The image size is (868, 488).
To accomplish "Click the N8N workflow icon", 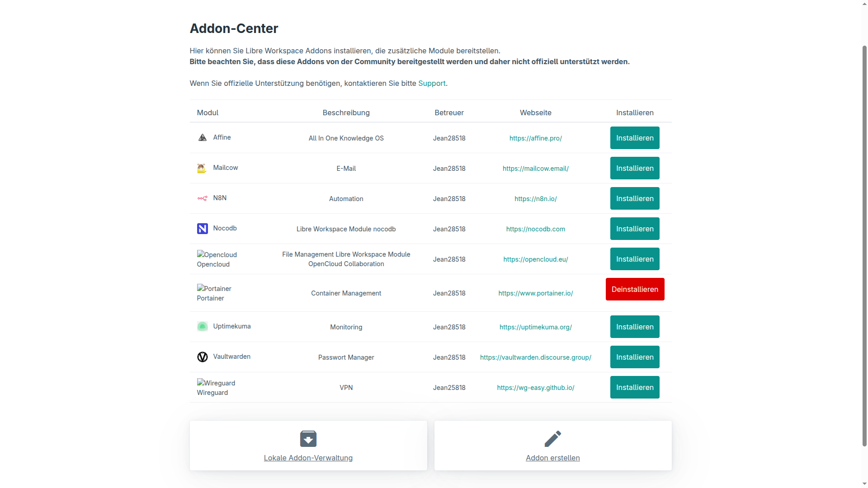I will (x=202, y=198).
